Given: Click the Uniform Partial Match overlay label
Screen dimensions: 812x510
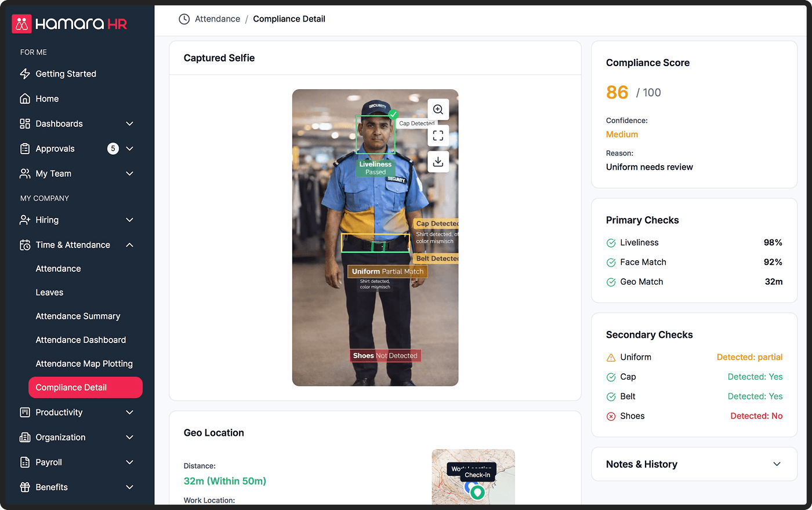Looking at the screenshot, I should (387, 271).
